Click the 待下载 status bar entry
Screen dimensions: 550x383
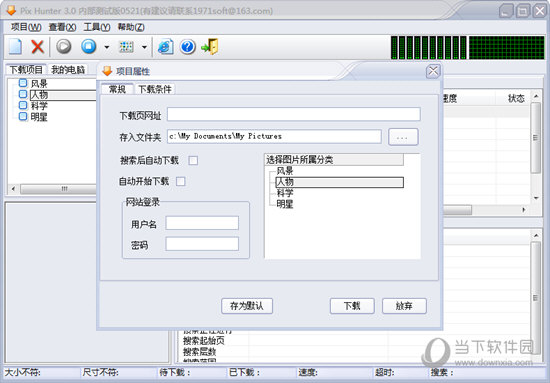(x=175, y=372)
